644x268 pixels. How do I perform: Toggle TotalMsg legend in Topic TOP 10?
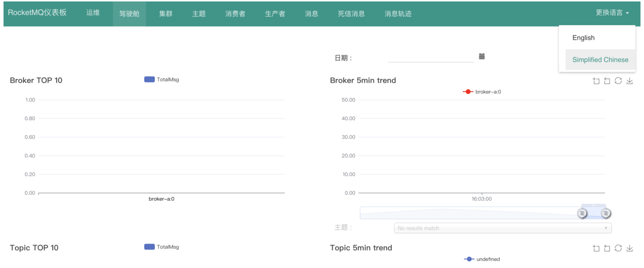tap(161, 247)
